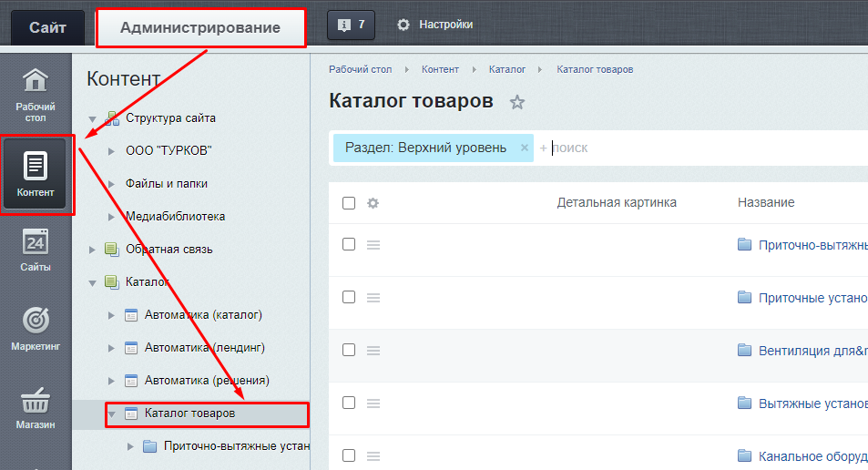Go to Каталог breadcrumb link
This screenshot has width=868, height=470.
point(507,69)
